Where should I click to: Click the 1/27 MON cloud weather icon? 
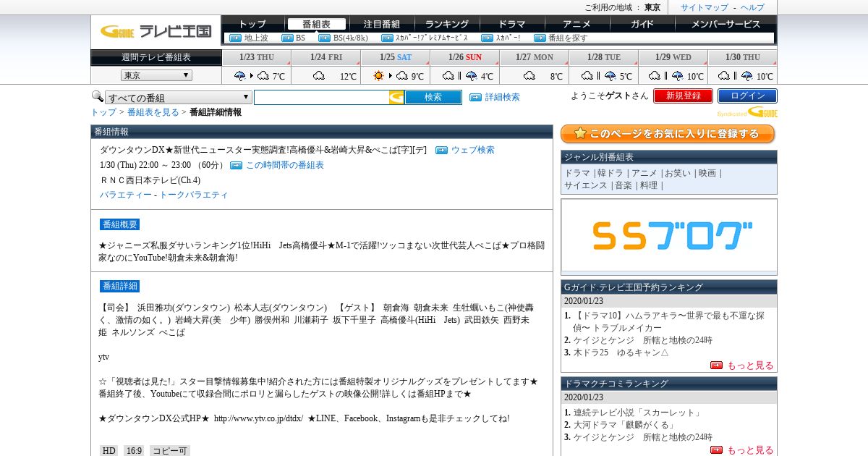(x=529, y=75)
